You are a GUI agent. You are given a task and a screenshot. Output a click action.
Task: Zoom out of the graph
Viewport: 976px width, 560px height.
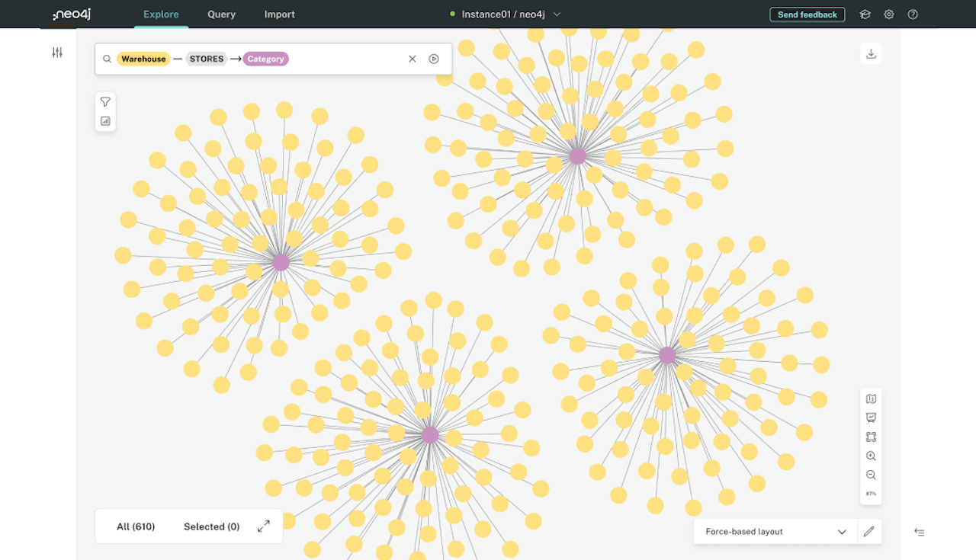point(871,475)
